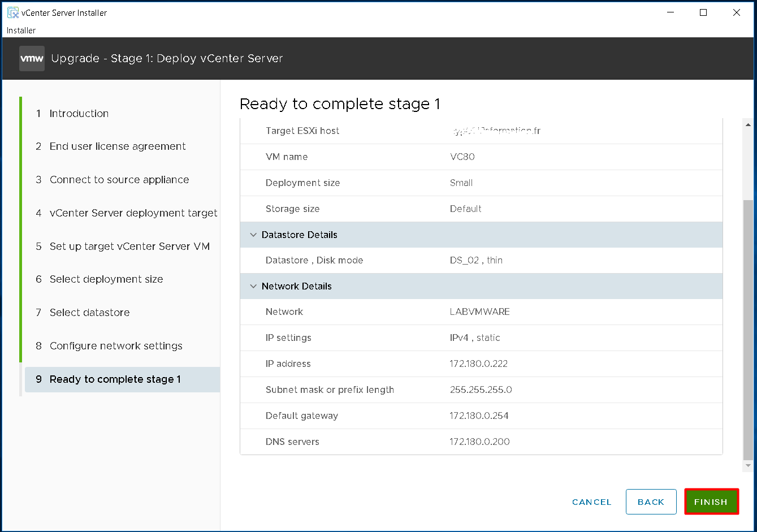757x532 pixels.
Task: Click the Network value LABVMWARE
Action: tap(480, 312)
